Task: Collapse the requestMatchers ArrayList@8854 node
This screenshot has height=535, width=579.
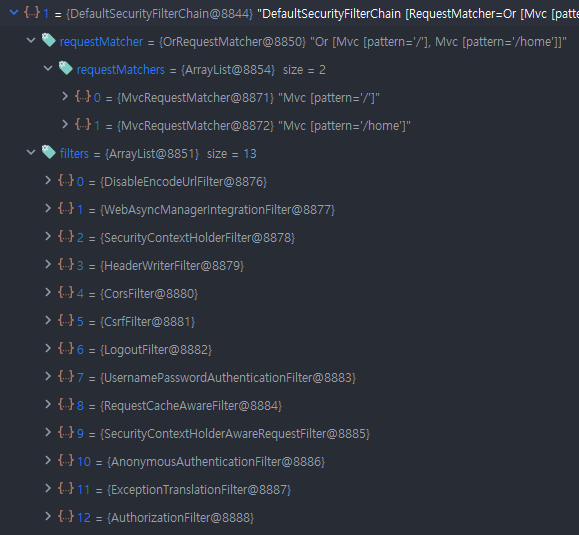Action: pyautogui.click(x=48, y=68)
